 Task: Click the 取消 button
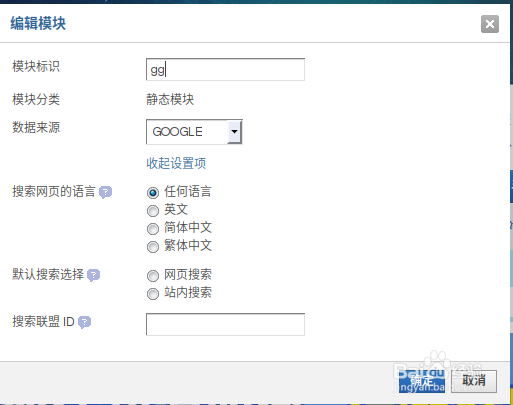pyautogui.click(x=474, y=381)
